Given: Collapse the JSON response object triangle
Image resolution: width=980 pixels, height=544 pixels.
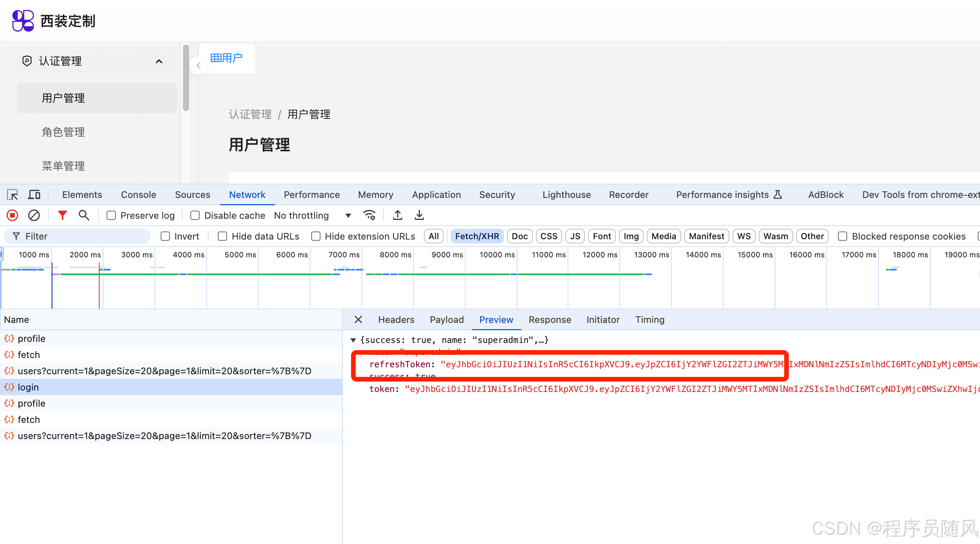Looking at the screenshot, I should [x=353, y=340].
